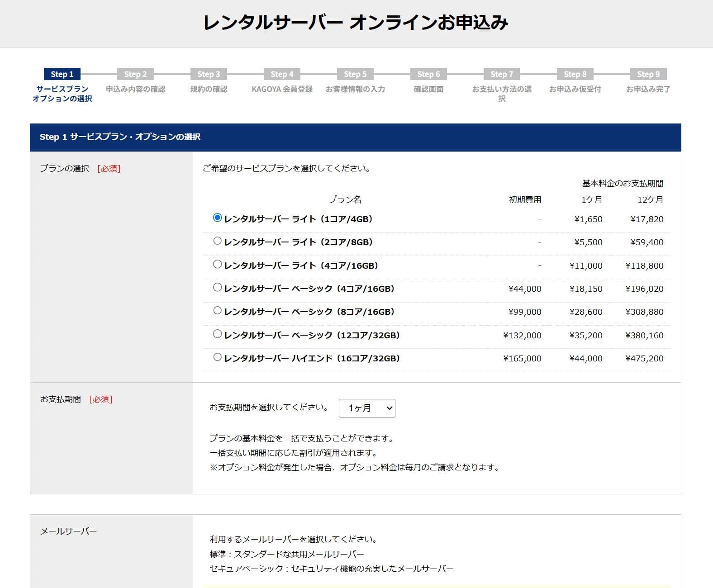This screenshot has height=588, width=713.
Task: Click the 標準：スタンダードな共用メールサーバー description line
Action: coord(287,554)
